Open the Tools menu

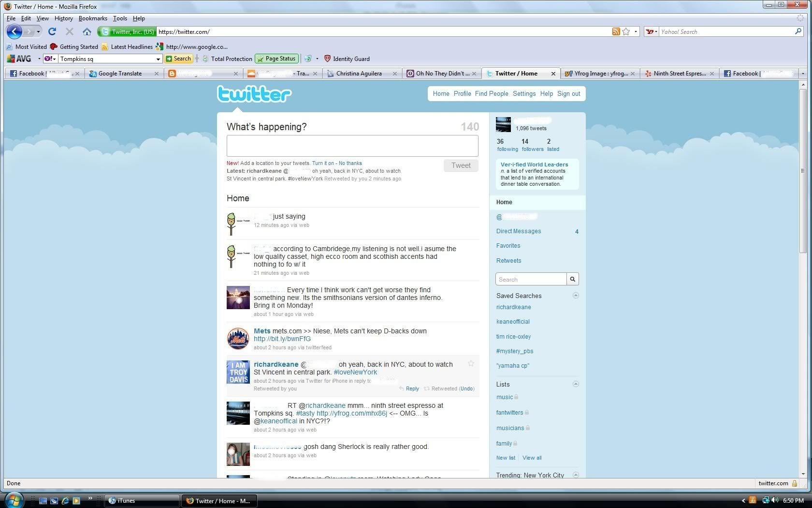tap(120, 18)
